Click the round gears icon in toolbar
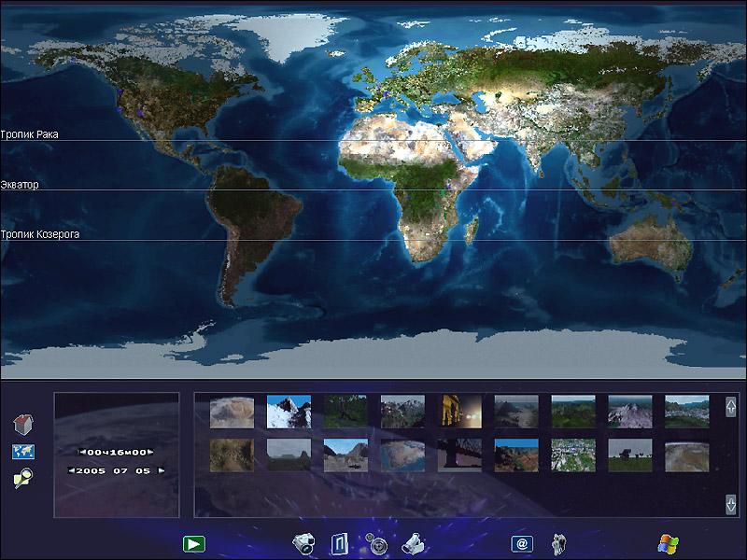This screenshot has width=747, height=560. pyautogui.click(x=376, y=542)
